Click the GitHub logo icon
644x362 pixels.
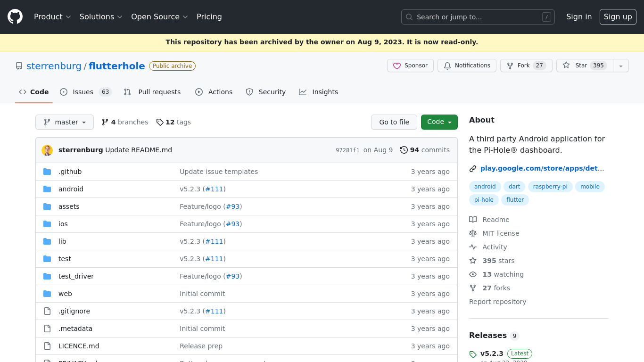pyautogui.click(x=15, y=16)
